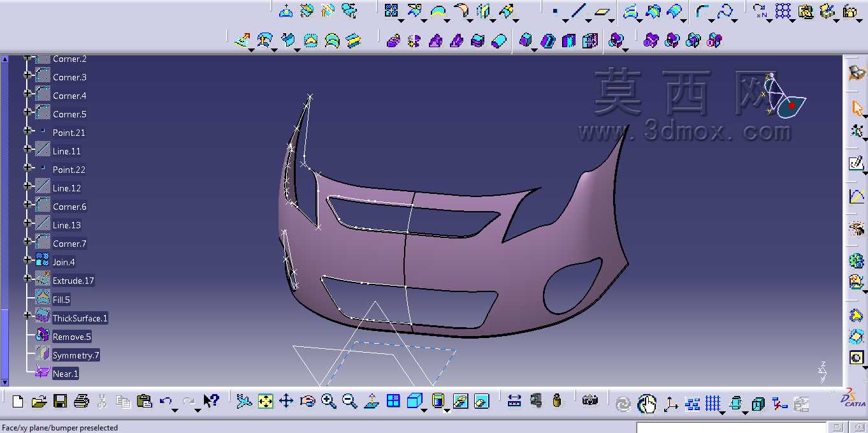Select the Point creation tool
This screenshot has width=868, height=433.
pos(554,11)
